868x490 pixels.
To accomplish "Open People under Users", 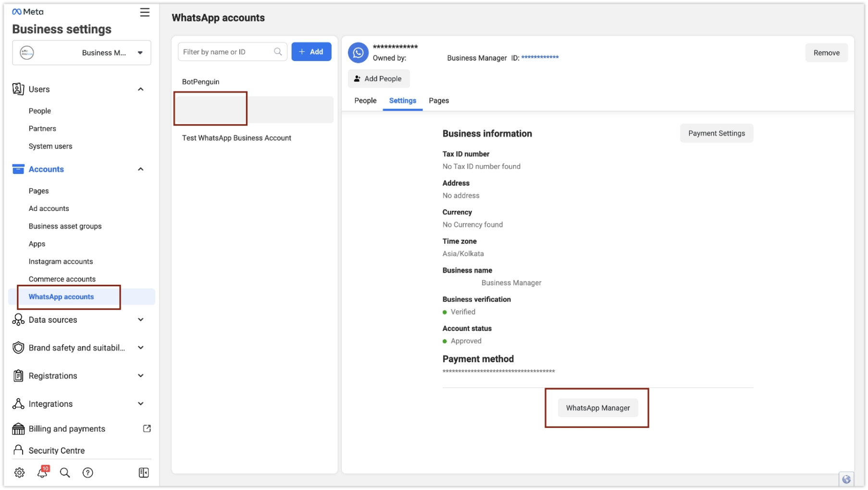I will (x=40, y=111).
